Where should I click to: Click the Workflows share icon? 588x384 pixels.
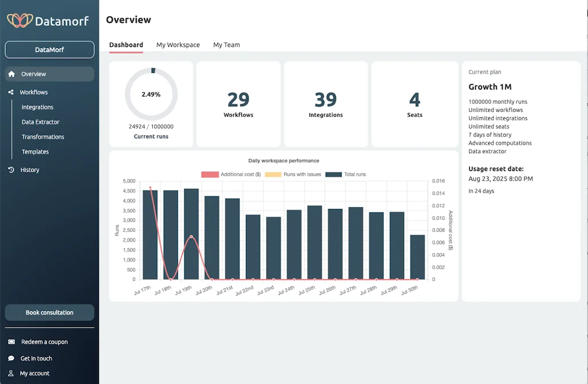(12, 92)
